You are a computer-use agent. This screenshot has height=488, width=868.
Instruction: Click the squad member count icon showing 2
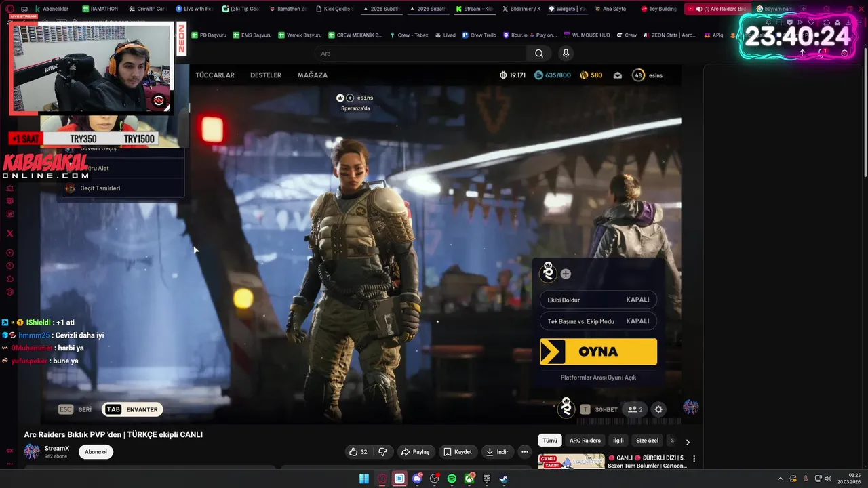635,409
